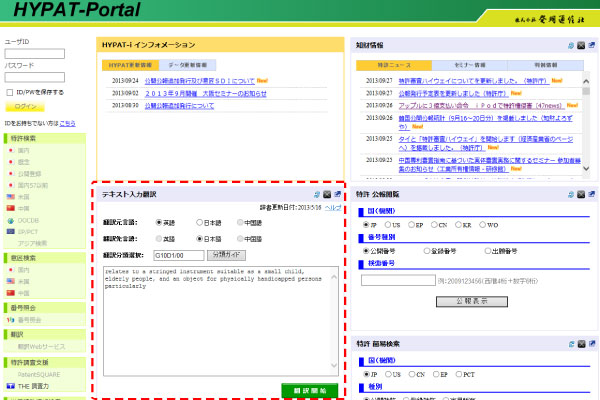The height and width of the screenshot is (400, 600).
Task: Click the Japan flag icon under 特許検索
Action: (11, 150)
